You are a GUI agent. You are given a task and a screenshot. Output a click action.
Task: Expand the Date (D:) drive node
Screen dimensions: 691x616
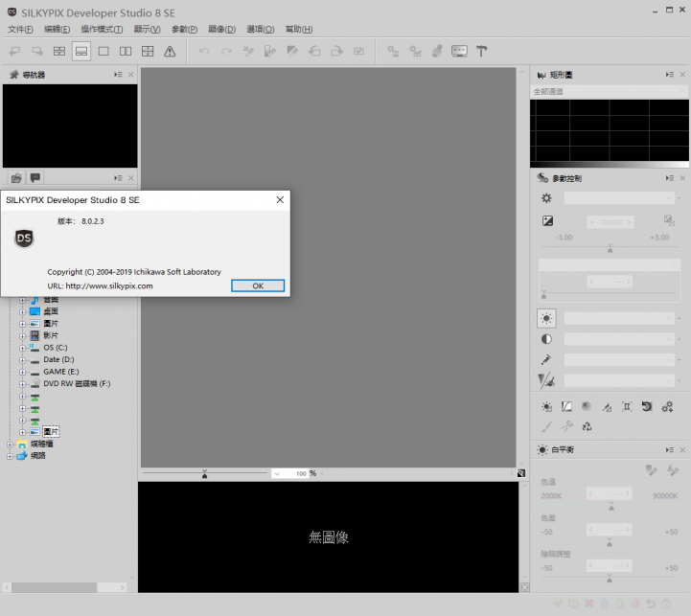(x=22, y=360)
